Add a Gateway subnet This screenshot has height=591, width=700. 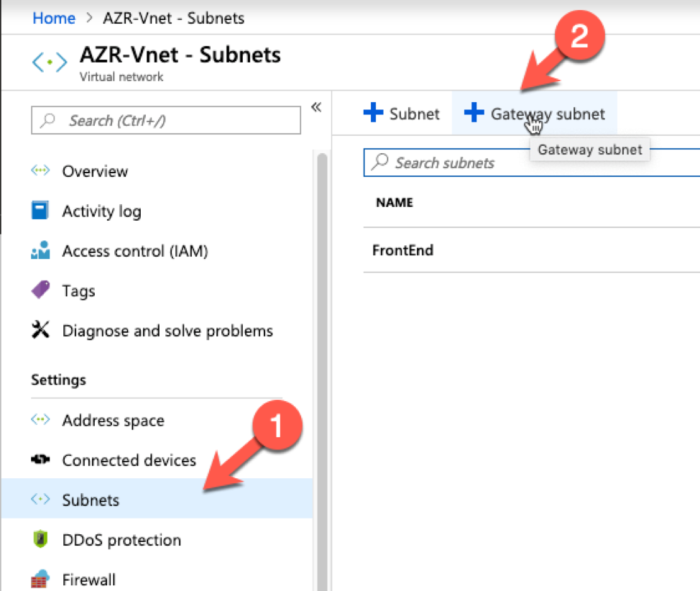535,114
